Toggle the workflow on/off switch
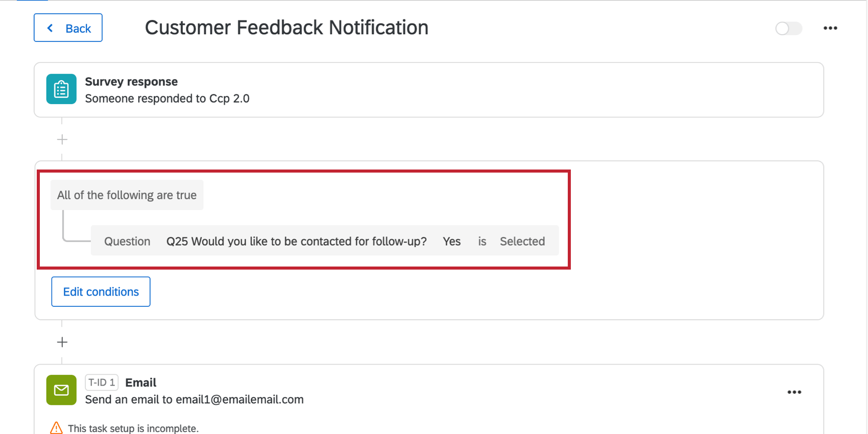The height and width of the screenshot is (434, 868). click(788, 28)
